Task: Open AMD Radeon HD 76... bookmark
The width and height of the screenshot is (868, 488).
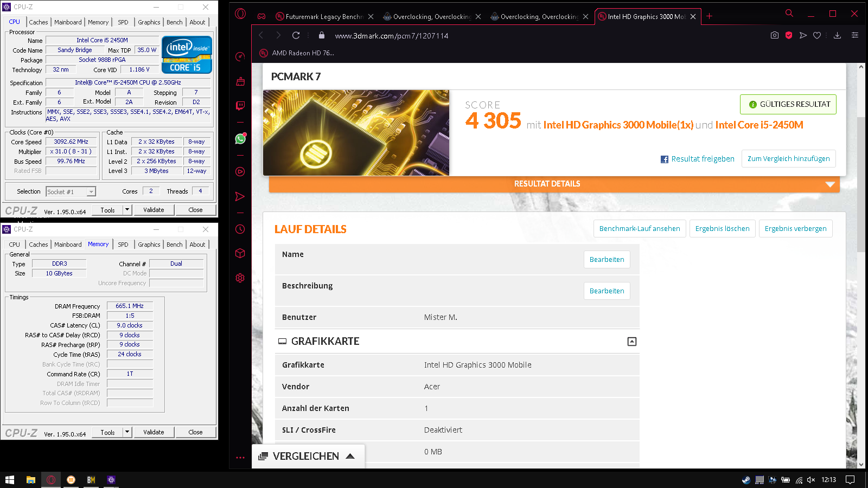Action: point(297,53)
